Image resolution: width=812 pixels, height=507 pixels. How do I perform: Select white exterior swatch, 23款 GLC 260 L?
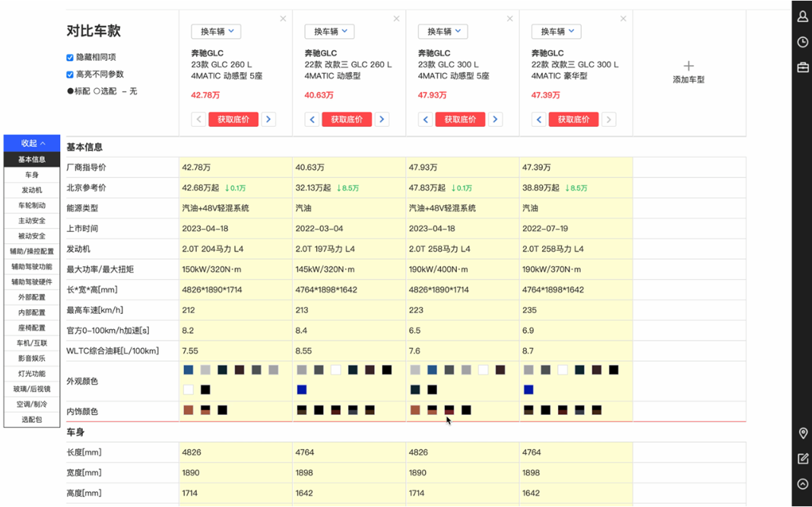(x=189, y=389)
